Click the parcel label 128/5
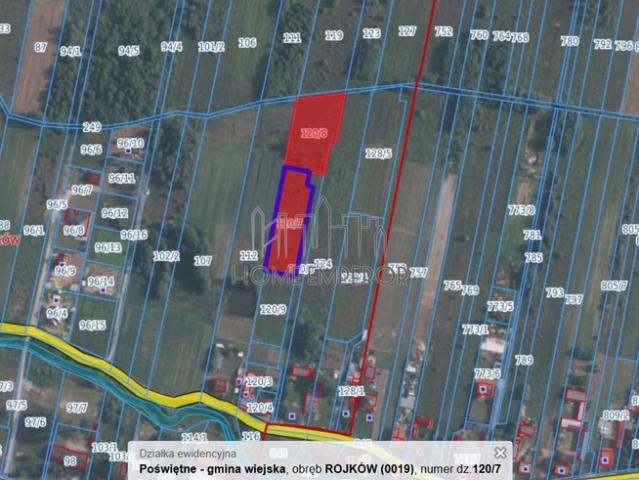This screenshot has height=480, width=639. pyautogui.click(x=379, y=153)
